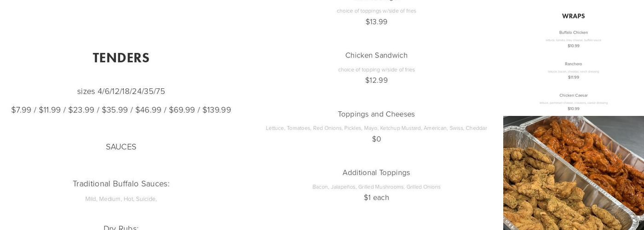
Task: Choose the Ranchero wrap item
Action: [573, 64]
